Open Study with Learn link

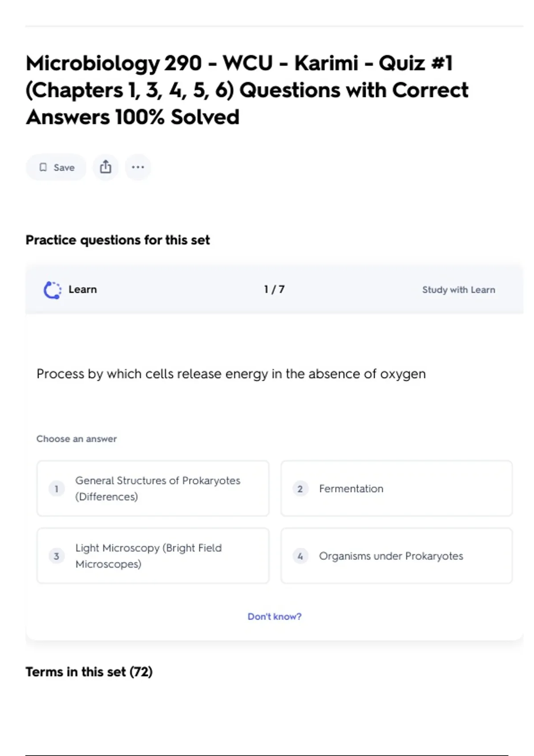(458, 290)
